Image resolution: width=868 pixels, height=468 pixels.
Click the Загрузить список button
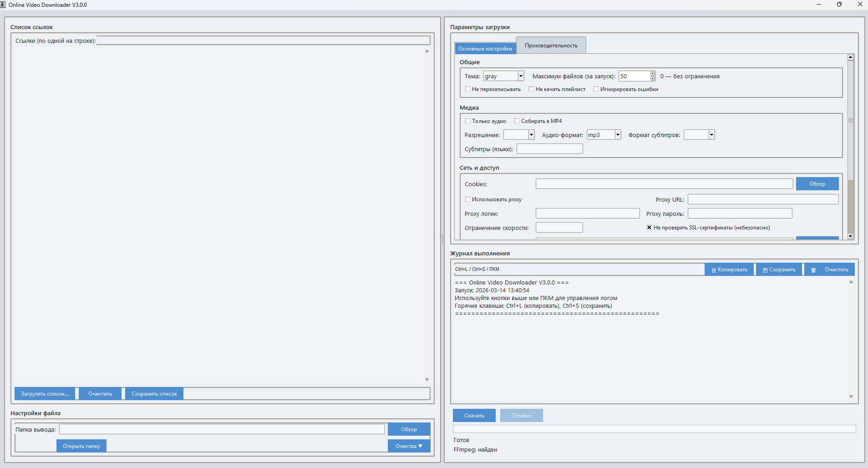tap(45, 394)
